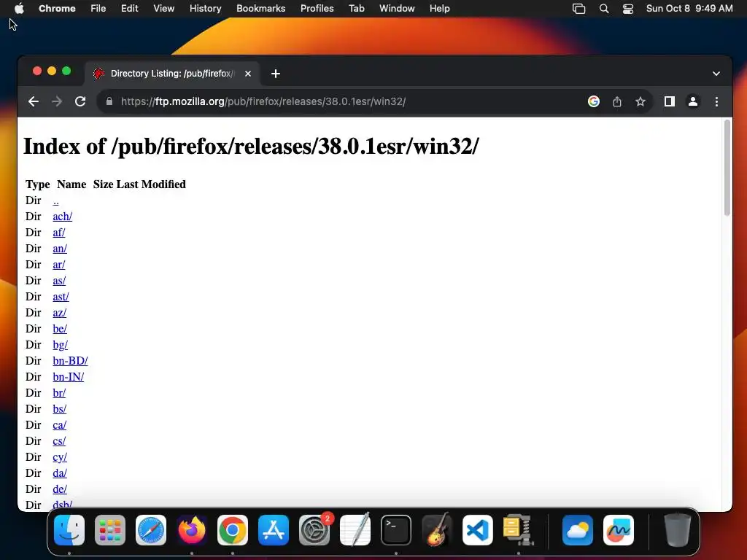Open System Settings from the Dock
The height and width of the screenshot is (560, 747).
[x=314, y=530]
